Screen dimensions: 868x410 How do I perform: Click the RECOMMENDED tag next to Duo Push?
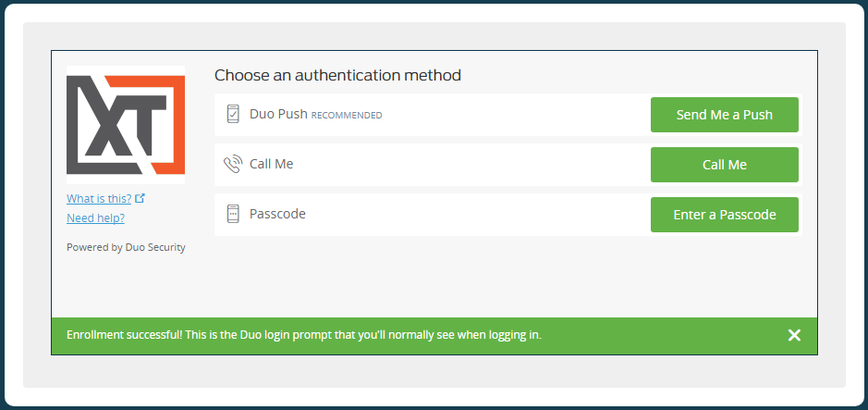pos(347,116)
